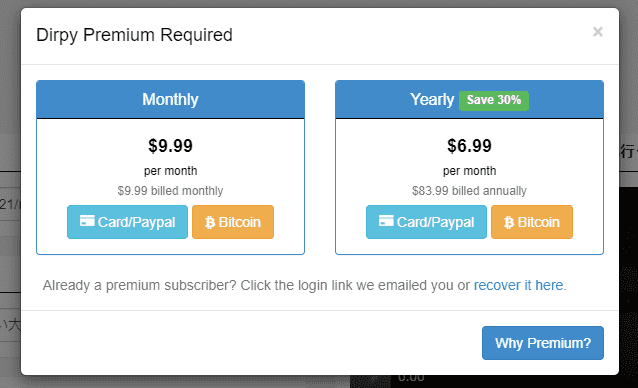Select the Yearly plan header
638x388 pixels.
tap(470, 100)
